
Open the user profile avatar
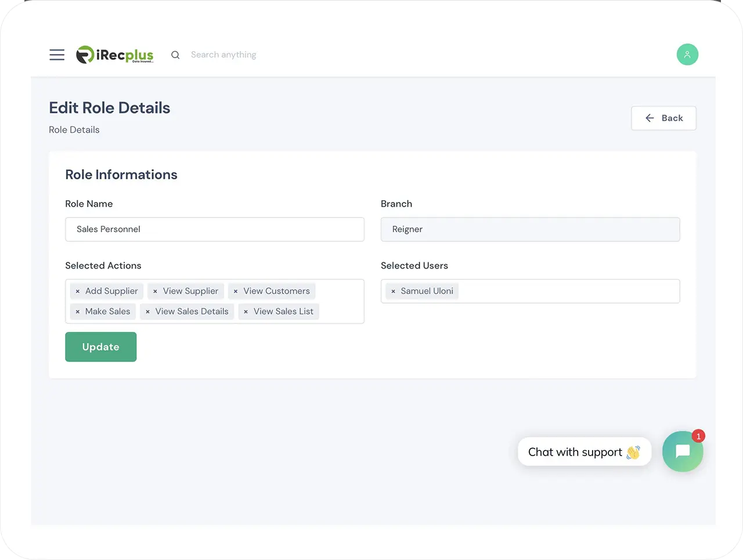point(687,55)
